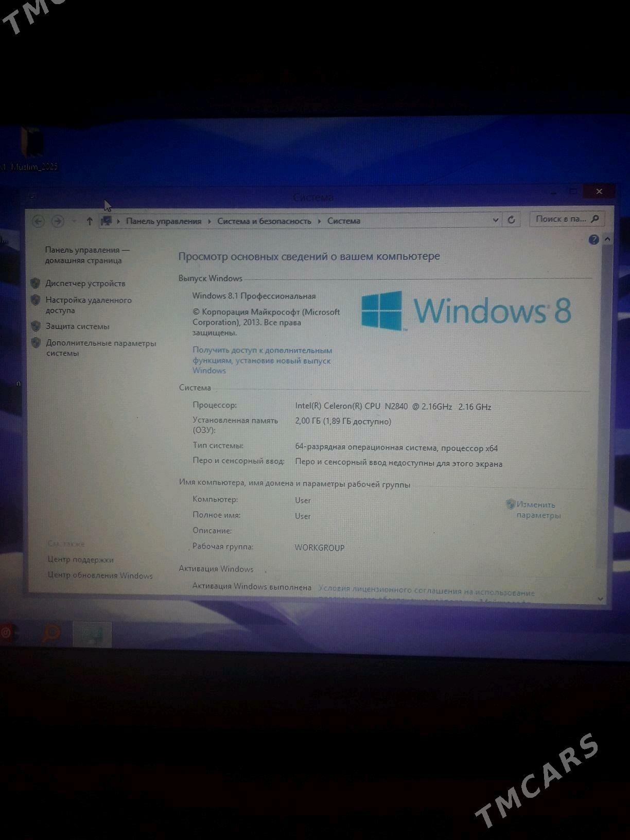Click the scrollbar down arrow at bottom right
The height and width of the screenshot is (840, 630).
(x=600, y=599)
